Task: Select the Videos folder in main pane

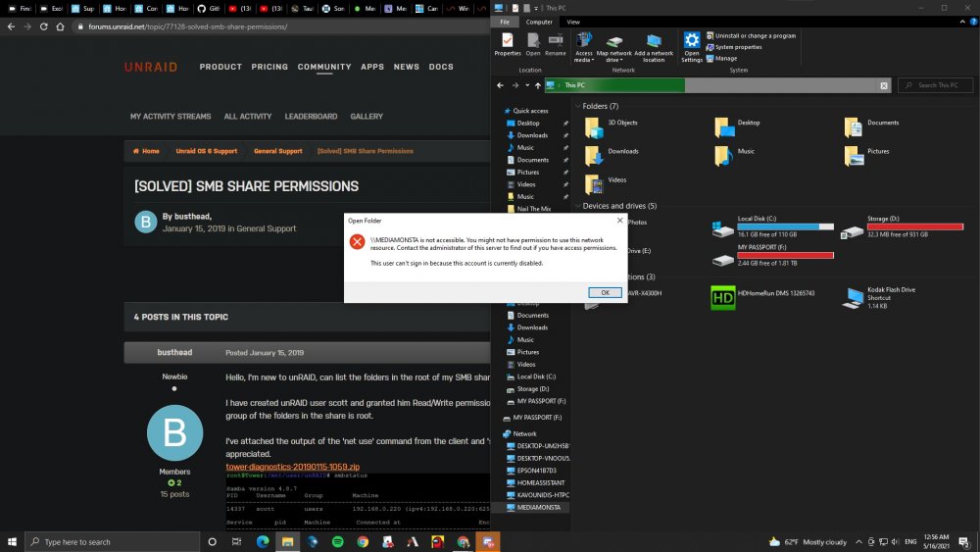Action: click(x=606, y=184)
